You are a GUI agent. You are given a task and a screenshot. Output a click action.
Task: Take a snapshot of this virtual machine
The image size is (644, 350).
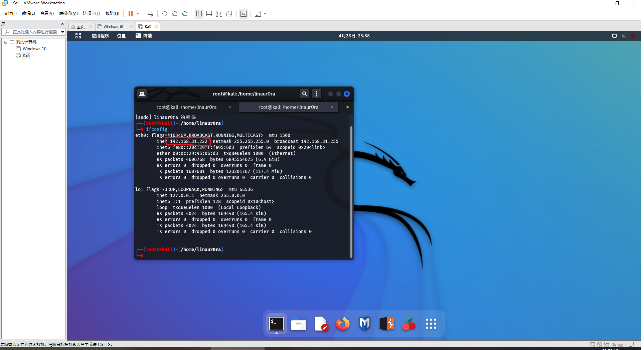point(165,14)
